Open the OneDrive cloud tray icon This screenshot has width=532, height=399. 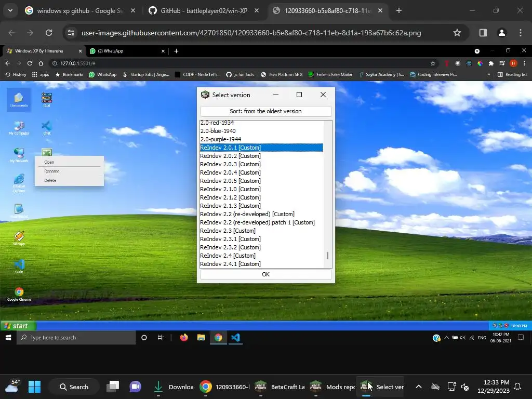pyautogui.click(x=435, y=387)
